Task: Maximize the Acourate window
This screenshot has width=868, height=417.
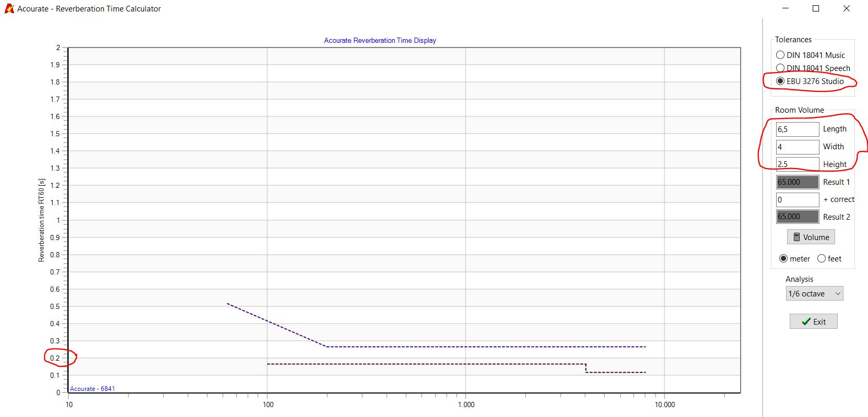Action: pyautogui.click(x=816, y=8)
